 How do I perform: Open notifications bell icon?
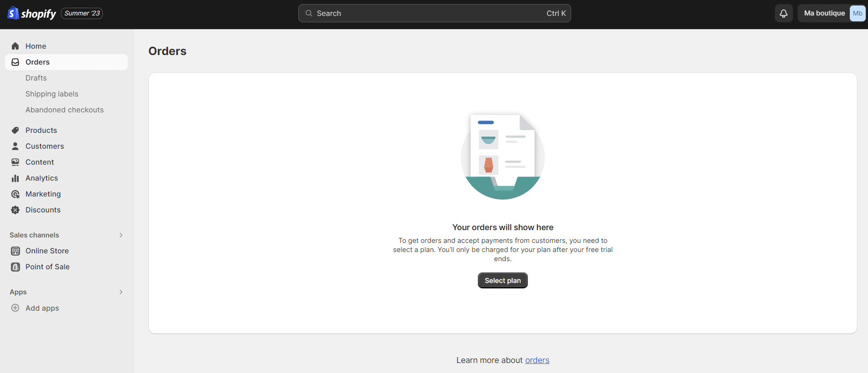783,13
